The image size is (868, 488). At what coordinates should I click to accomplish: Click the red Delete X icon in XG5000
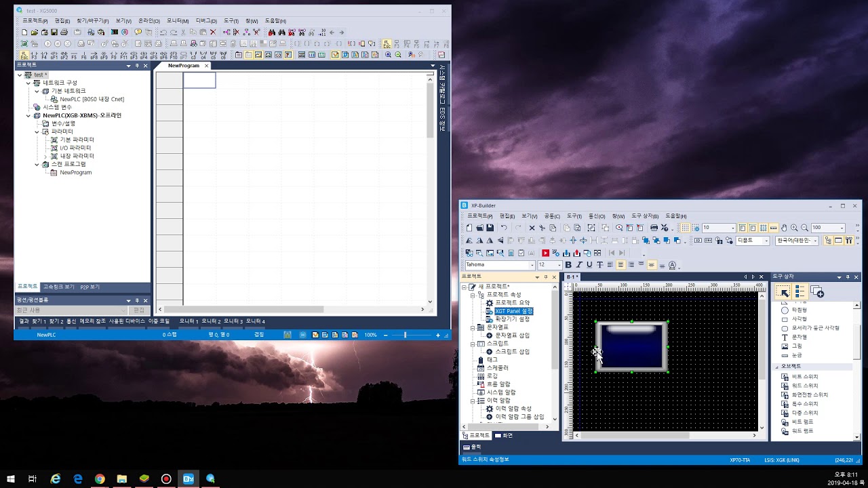213,32
